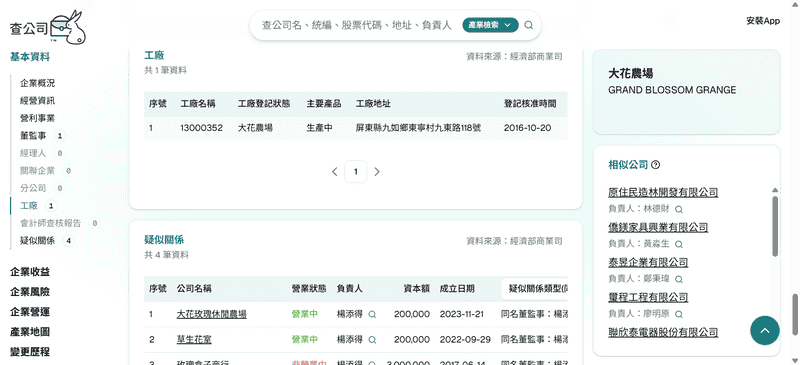Select 董監事 in sidebar

[33, 136]
